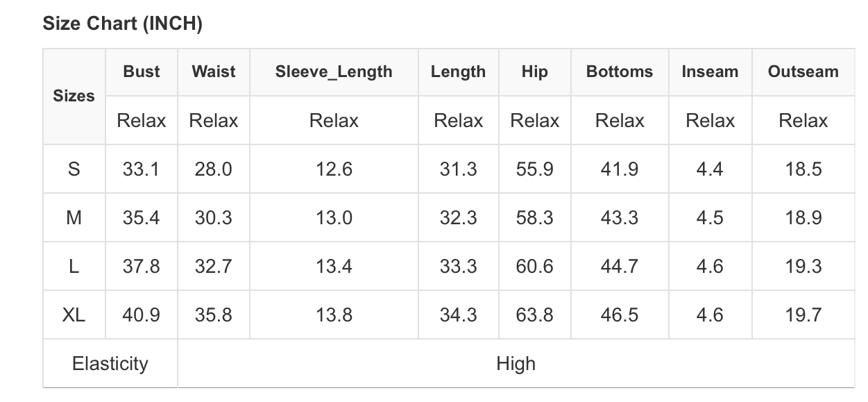The image size is (868, 402).
Task: Select the Hip column header
Action: [x=534, y=72]
